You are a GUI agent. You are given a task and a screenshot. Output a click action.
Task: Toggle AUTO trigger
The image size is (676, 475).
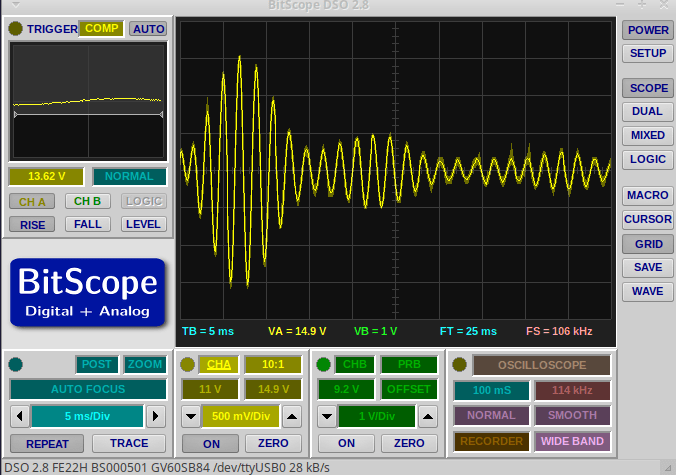pos(148,29)
